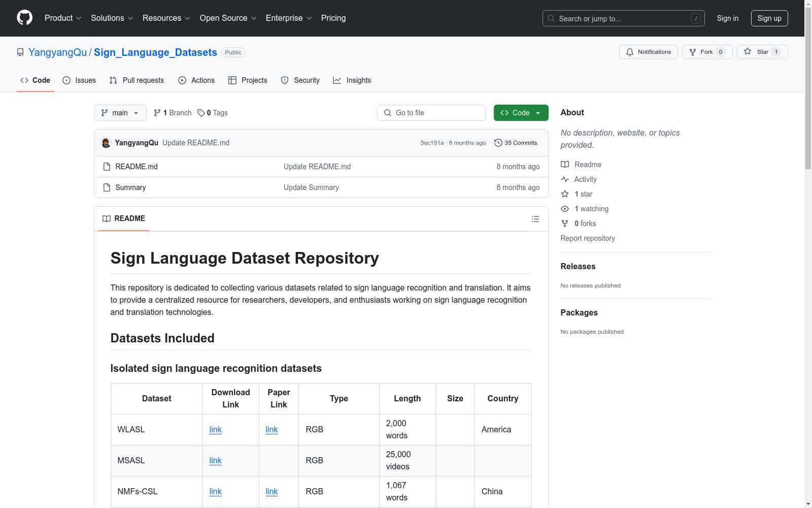Click the search magnifier icon in header
Viewport: 812px width, 508px height.
(551, 18)
